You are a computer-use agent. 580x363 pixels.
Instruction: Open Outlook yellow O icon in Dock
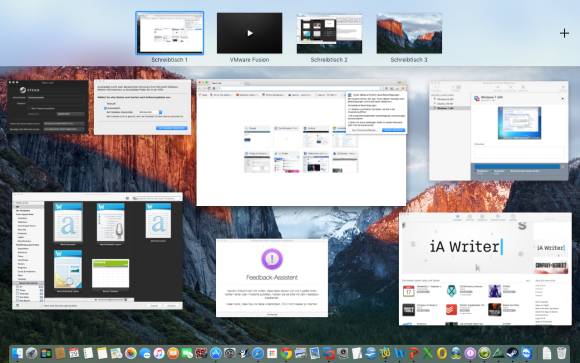[442, 353]
